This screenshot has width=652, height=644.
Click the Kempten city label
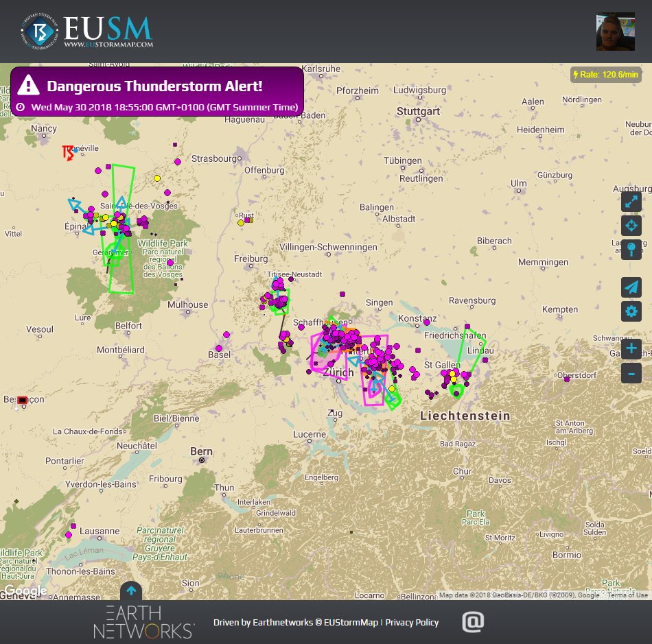click(x=559, y=309)
